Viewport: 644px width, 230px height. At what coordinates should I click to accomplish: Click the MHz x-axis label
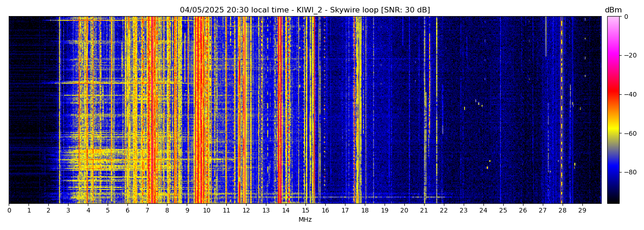pyautogui.click(x=305, y=220)
